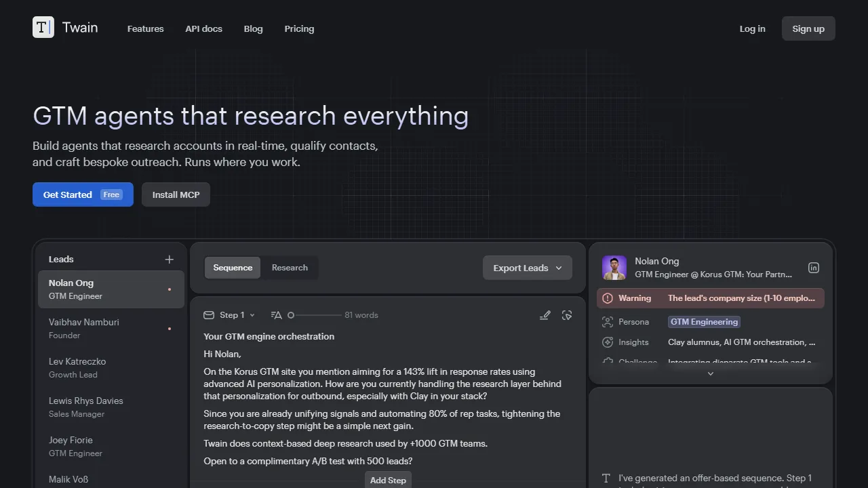Click the subject 'Your GTM engine orchestration'
868x488 pixels.
[x=269, y=336]
